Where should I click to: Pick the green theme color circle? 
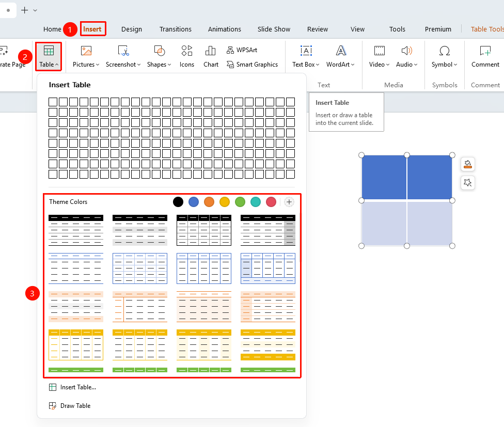[240, 202]
